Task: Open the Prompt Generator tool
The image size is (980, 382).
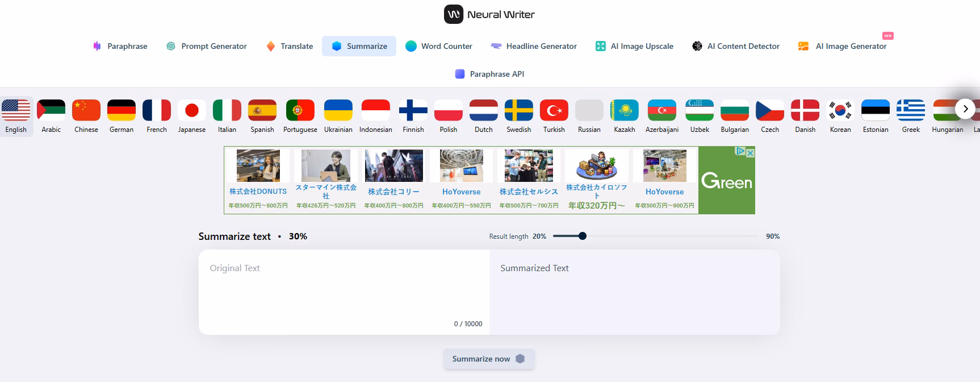Action: 207,46
